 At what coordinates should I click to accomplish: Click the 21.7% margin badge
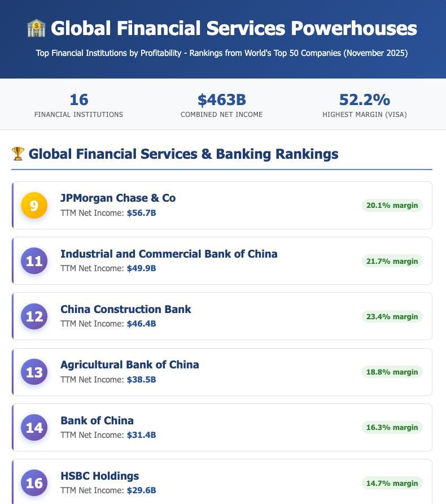point(392,261)
